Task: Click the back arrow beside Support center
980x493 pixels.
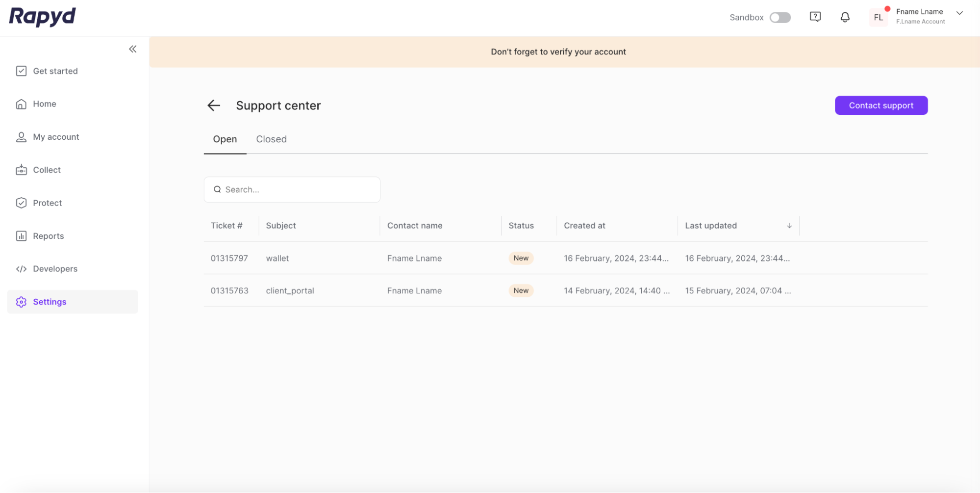Action: [214, 105]
